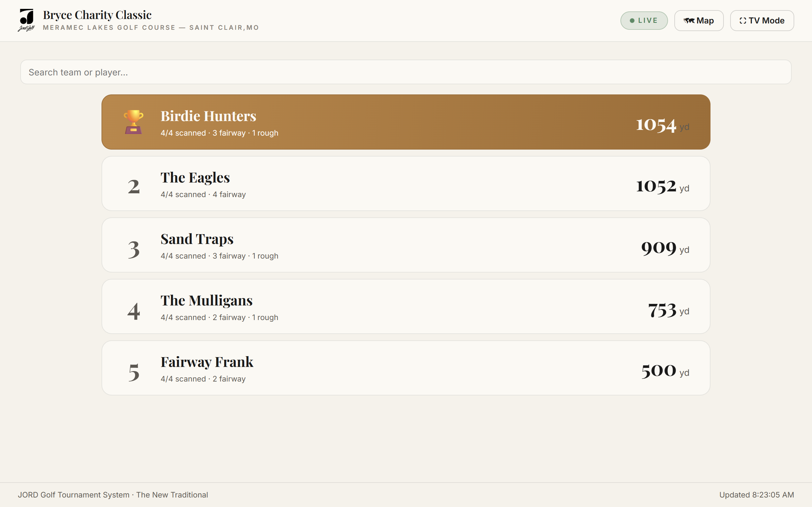Click the 909 yd Sand Traps distance
Screen dimensions: 812x507
click(665, 248)
